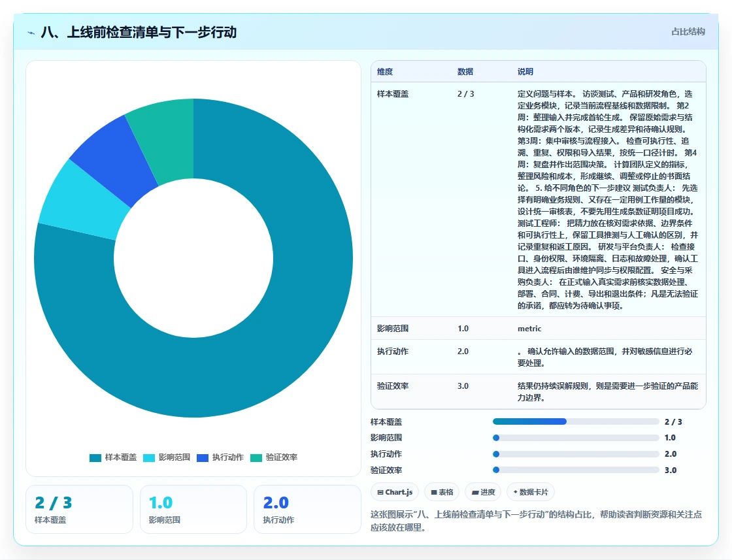Click the 验证效率 progress bar
732x560 pixels.
click(576, 470)
